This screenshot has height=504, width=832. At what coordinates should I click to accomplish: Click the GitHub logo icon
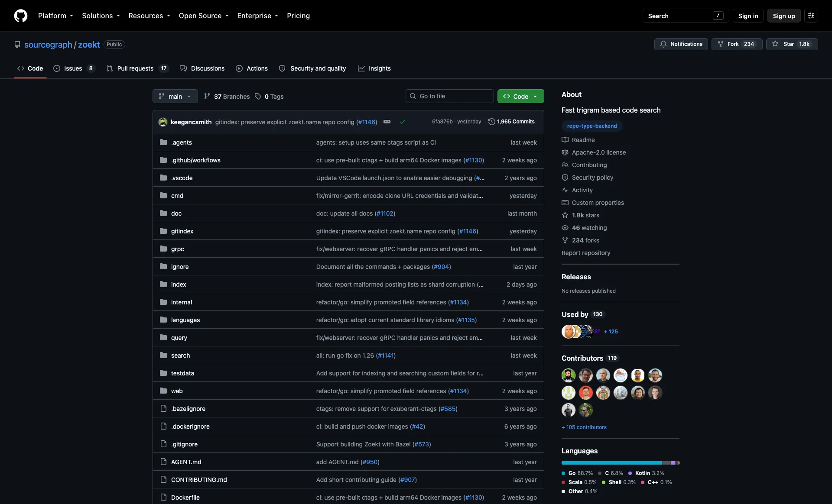(20, 16)
